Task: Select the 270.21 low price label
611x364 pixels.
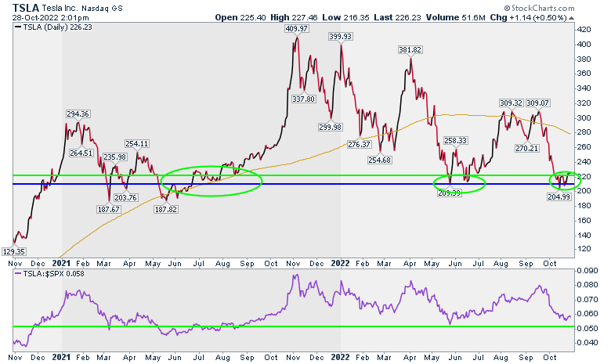Action: [527, 148]
